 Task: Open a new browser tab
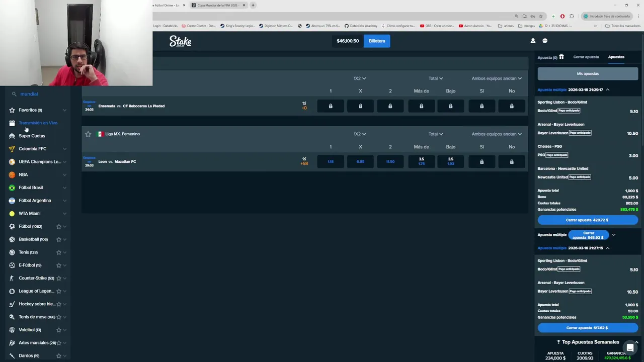coord(253,5)
